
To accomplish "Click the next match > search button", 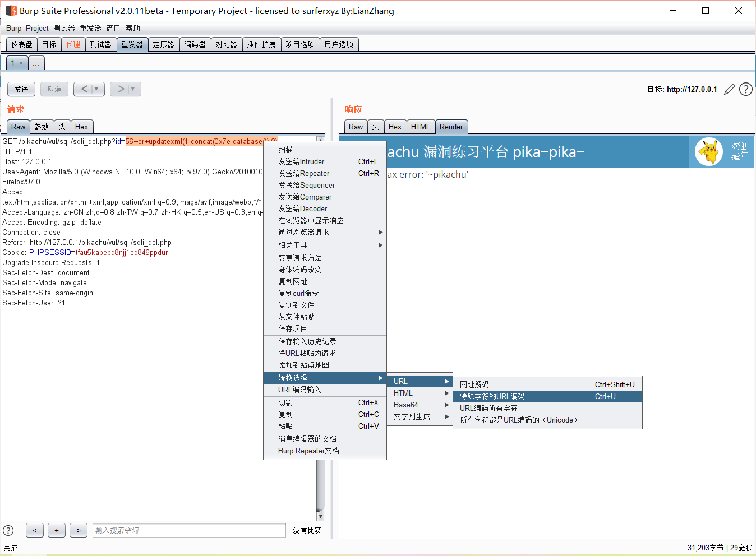I will [79, 530].
